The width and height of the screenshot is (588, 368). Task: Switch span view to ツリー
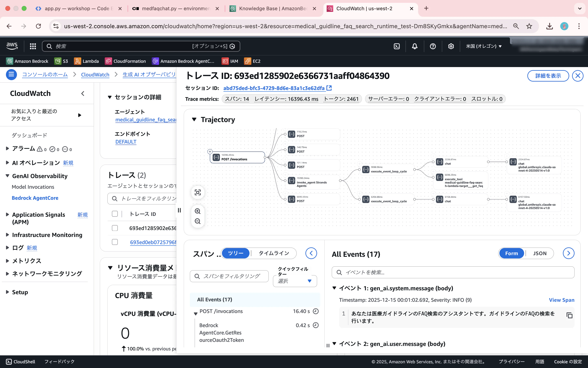[236, 253]
